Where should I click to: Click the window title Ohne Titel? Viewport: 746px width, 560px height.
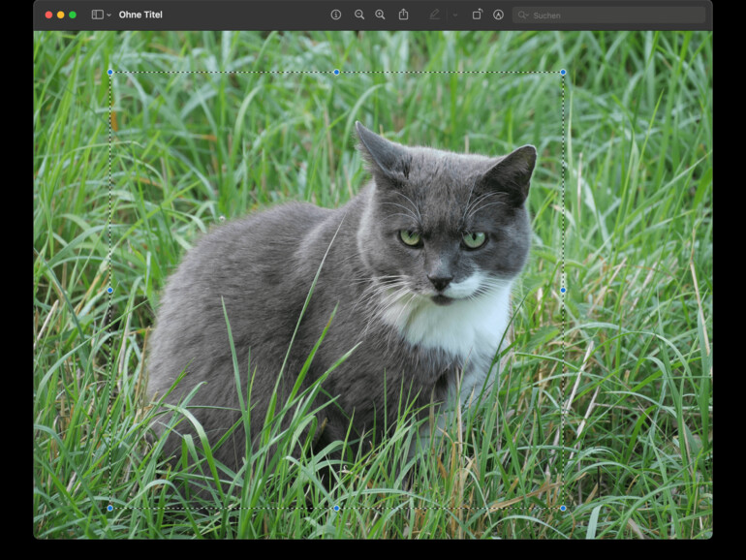click(140, 15)
